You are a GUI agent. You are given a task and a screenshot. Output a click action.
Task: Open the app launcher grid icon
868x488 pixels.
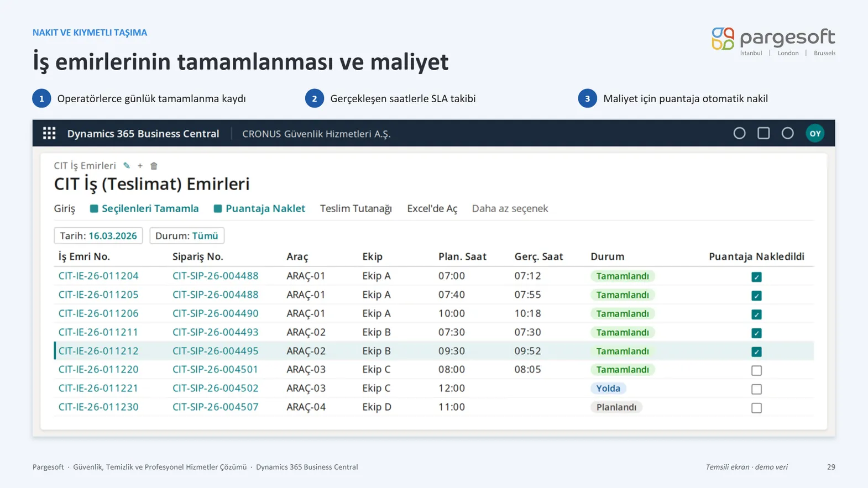(49, 133)
